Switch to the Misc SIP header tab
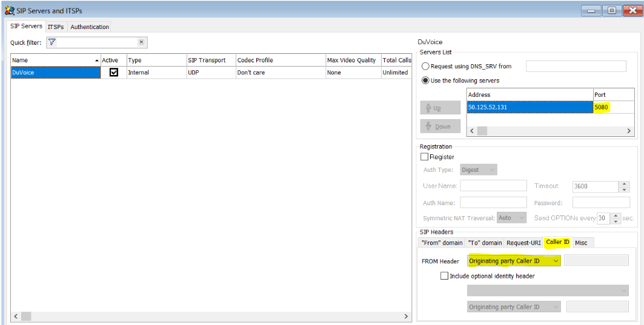Image resolution: width=644 pixels, height=325 pixels. click(581, 243)
